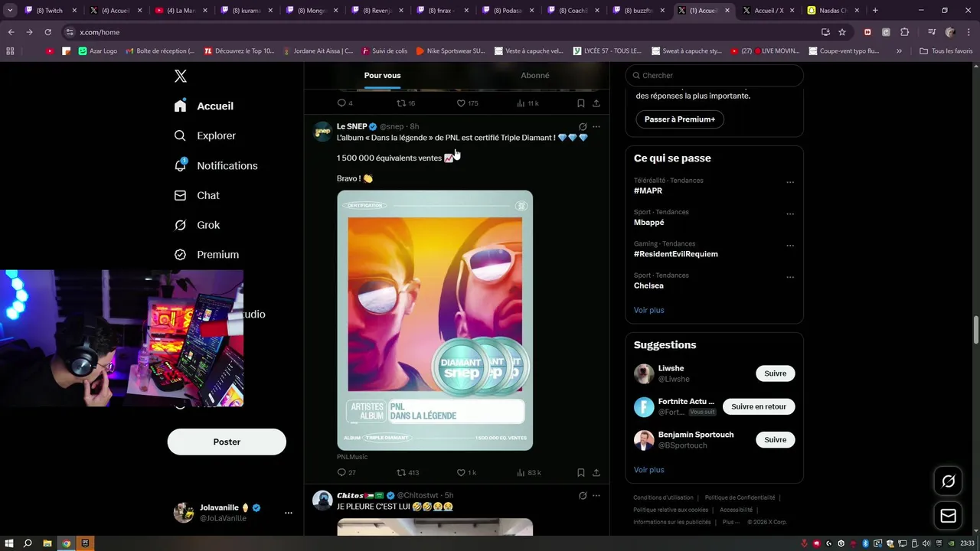
Task: Open Chelsea trending topic
Action: tap(648, 285)
